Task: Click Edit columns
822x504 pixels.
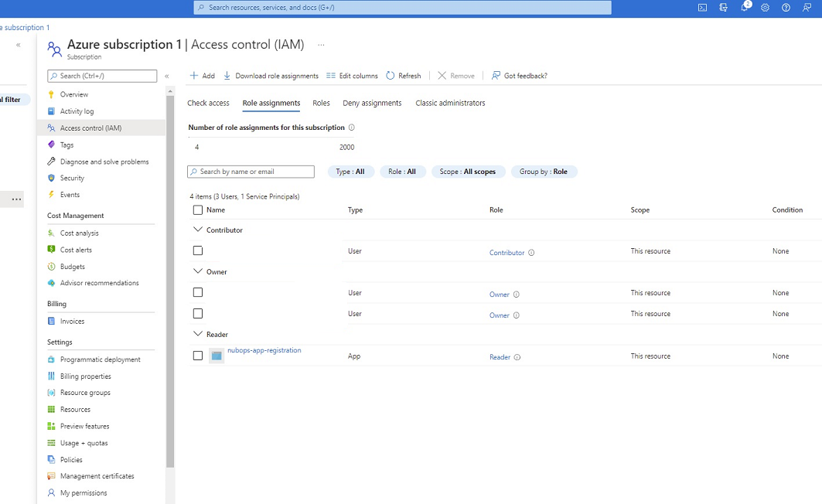Action: pyautogui.click(x=352, y=76)
